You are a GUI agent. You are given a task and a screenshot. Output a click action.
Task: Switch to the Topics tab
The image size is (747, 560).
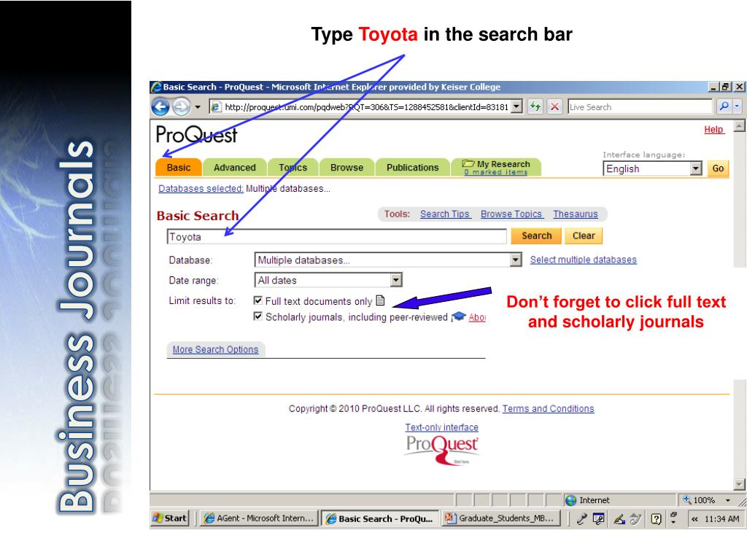click(x=293, y=168)
